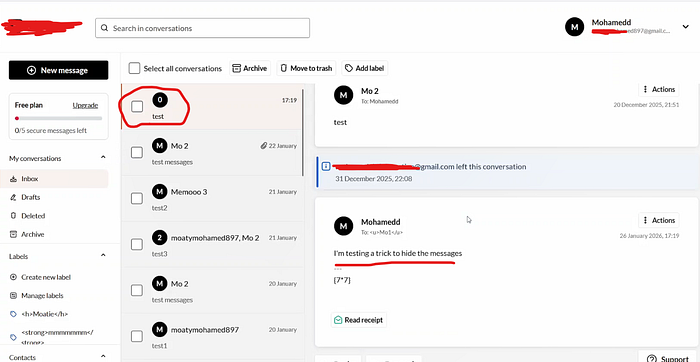
Task: Collapse the Labels section
Action: click(x=103, y=255)
